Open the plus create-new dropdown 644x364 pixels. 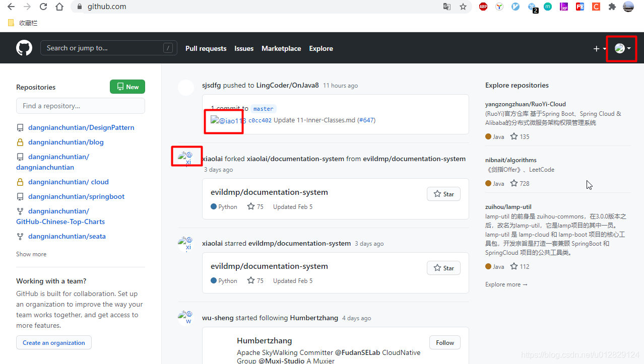pyautogui.click(x=600, y=49)
